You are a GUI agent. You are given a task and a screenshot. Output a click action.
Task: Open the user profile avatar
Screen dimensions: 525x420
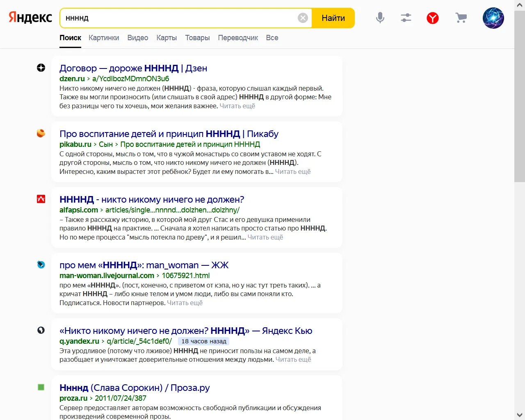pyautogui.click(x=493, y=18)
